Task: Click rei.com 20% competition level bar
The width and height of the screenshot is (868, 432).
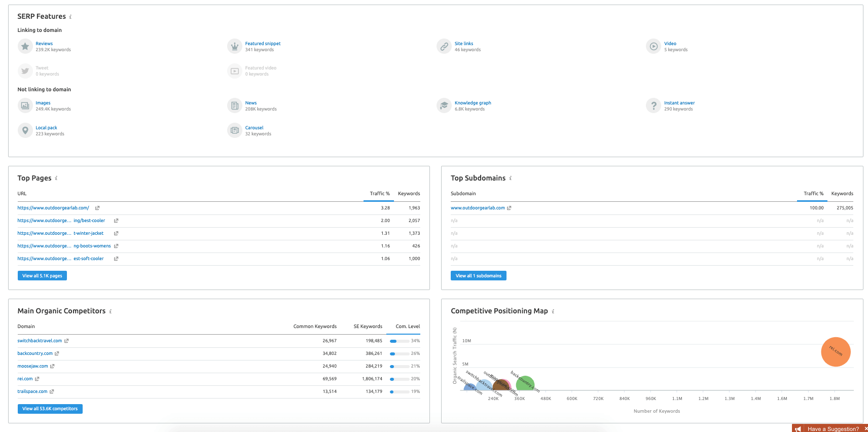Action: click(400, 379)
